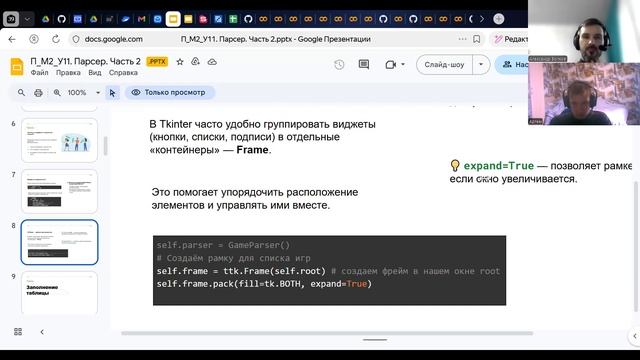Open the Вид menu

(95, 73)
